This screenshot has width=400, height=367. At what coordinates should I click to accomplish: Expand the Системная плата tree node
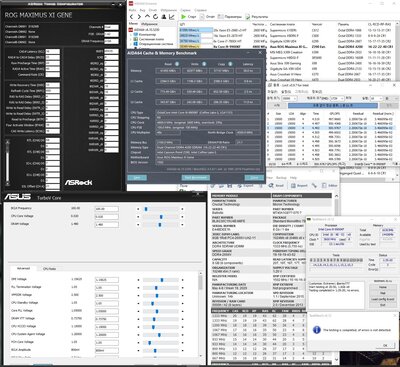131,39
